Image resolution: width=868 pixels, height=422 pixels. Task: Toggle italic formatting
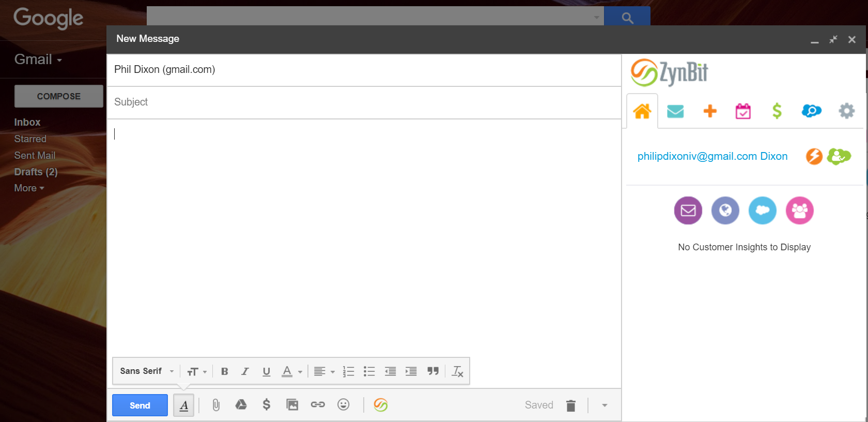[x=245, y=371]
